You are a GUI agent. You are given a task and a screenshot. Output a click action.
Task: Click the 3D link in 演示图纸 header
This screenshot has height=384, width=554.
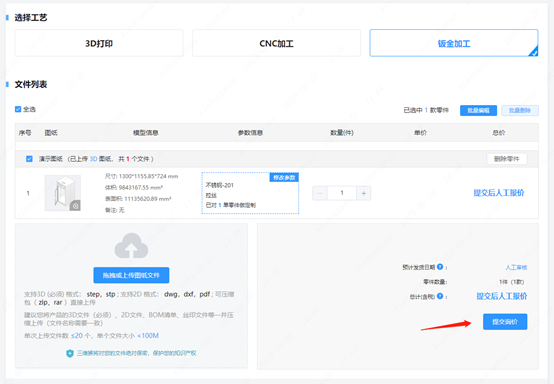click(x=93, y=159)
